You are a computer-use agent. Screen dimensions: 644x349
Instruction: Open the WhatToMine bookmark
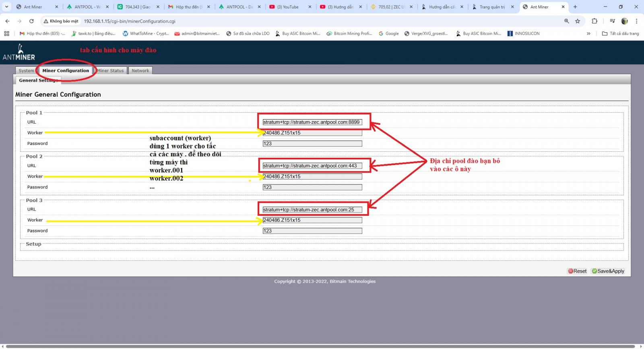146,33
